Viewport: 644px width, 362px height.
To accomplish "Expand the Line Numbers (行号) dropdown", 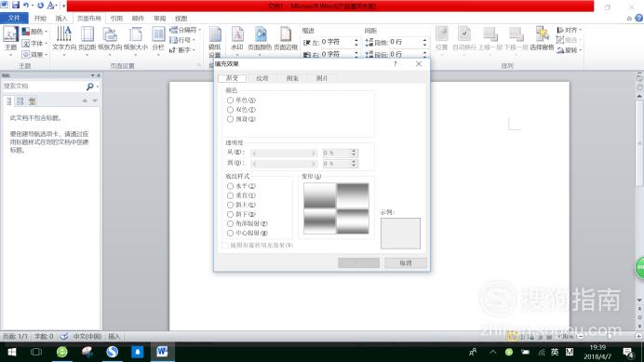I will (x=182, y=40).
